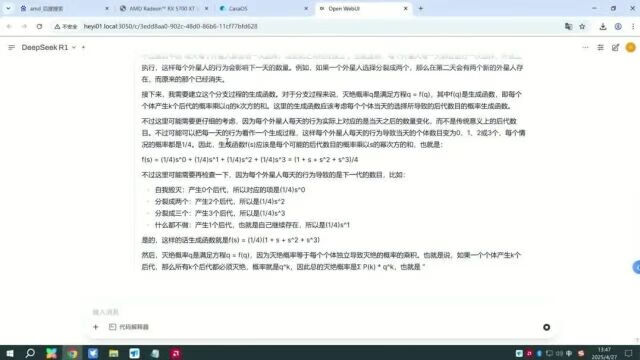The image size is (640, 360).
Task: Bookmark this page with star icon
Action: (582, 26)
